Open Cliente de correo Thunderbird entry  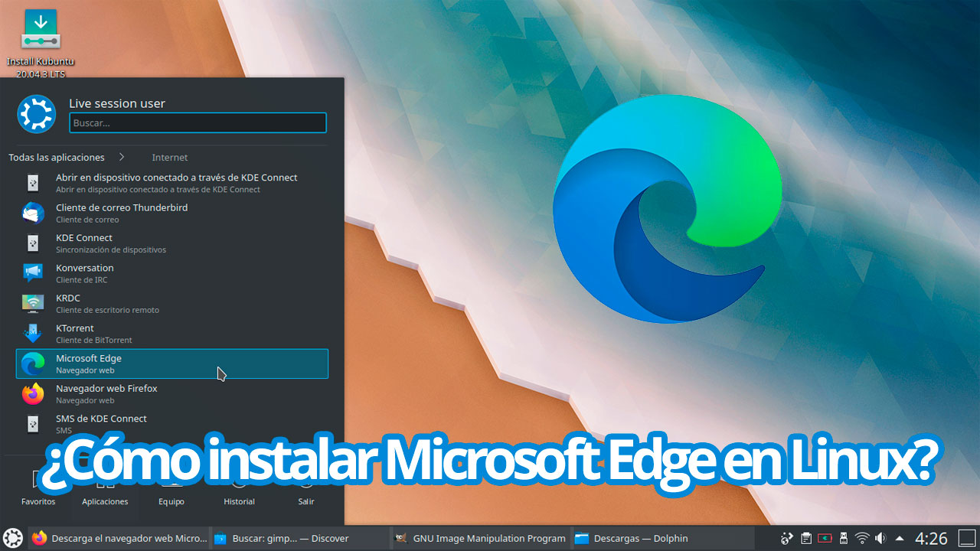point(172,213)
